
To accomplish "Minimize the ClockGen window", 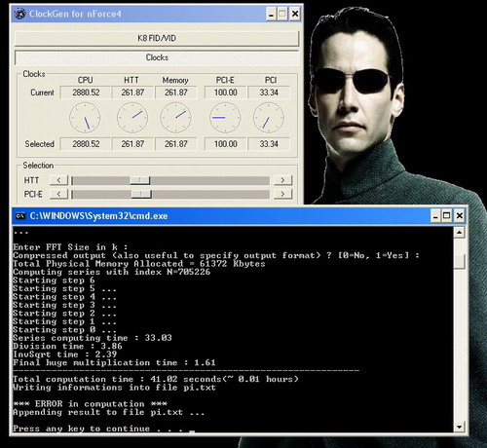I will click(x=271, y=14).
